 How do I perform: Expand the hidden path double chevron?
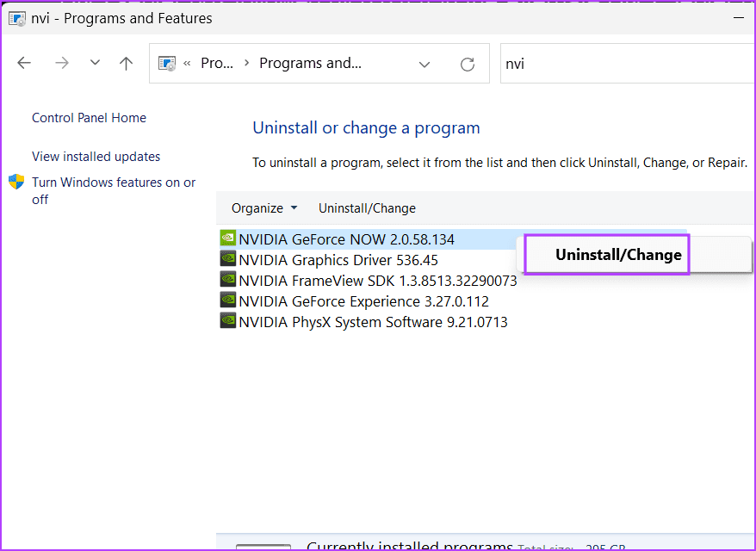click(187, 63)
